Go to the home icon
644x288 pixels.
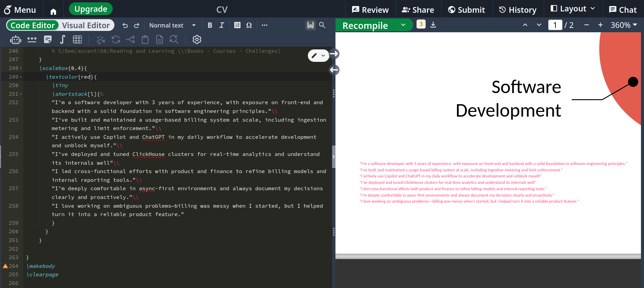[53, 12]
